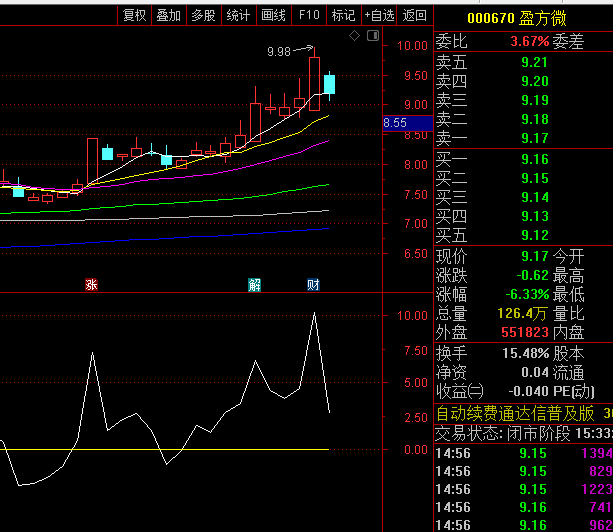Select 买二 price 9.15
The image size is (613, 532).
point(535,178)
